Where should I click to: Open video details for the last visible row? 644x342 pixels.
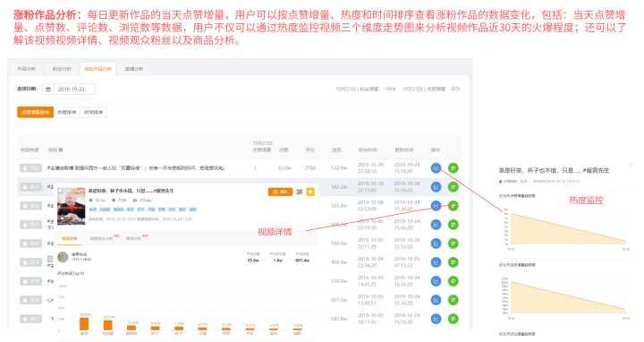[453, 319]
